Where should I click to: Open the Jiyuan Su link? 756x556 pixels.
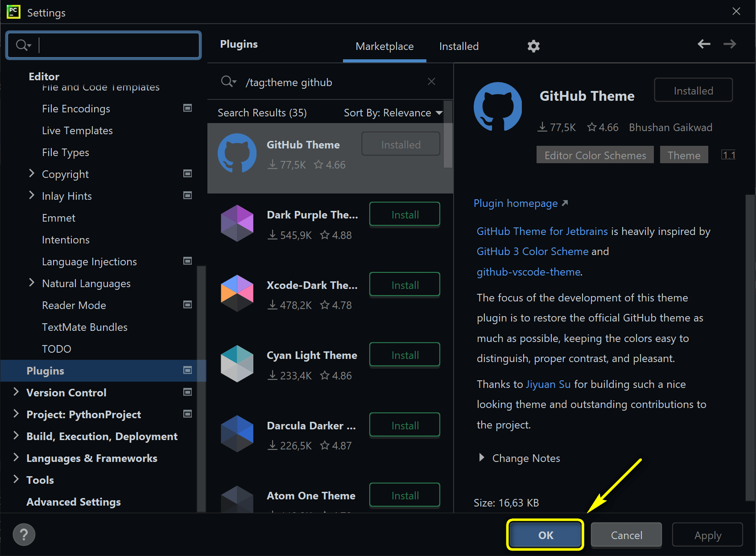[548, 384]
